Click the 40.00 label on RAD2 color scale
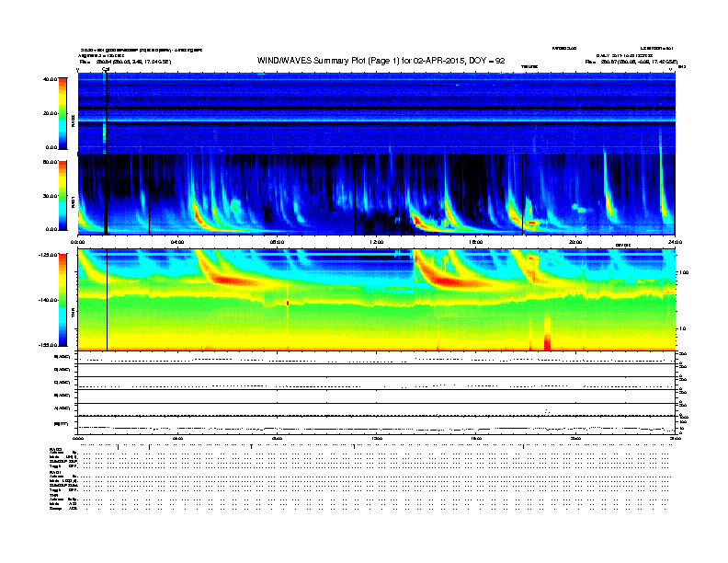 pyautogui.click(x=50, y=79)
